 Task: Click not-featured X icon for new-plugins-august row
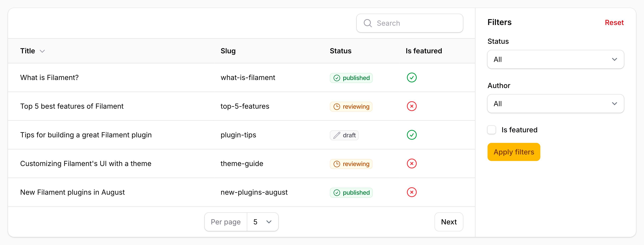click(x=412, y=192)
